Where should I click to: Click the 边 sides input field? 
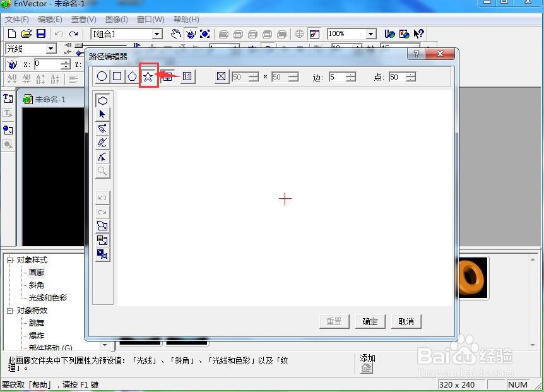(338, 76)
